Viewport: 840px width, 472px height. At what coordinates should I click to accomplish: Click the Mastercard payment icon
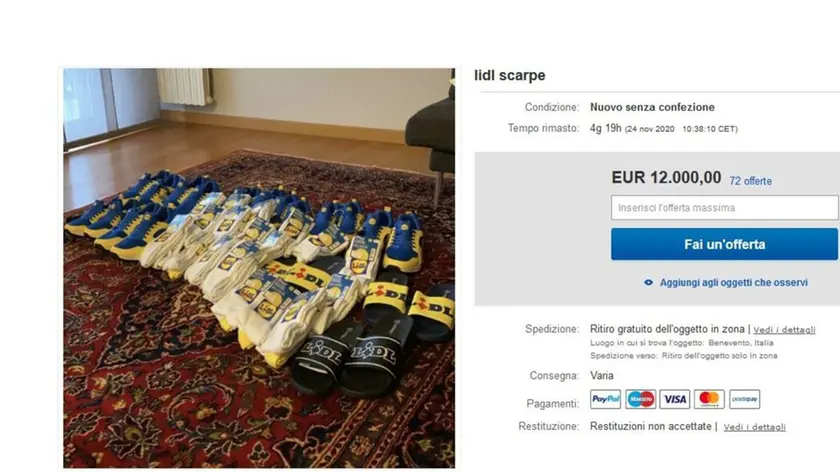pos(709,399)
